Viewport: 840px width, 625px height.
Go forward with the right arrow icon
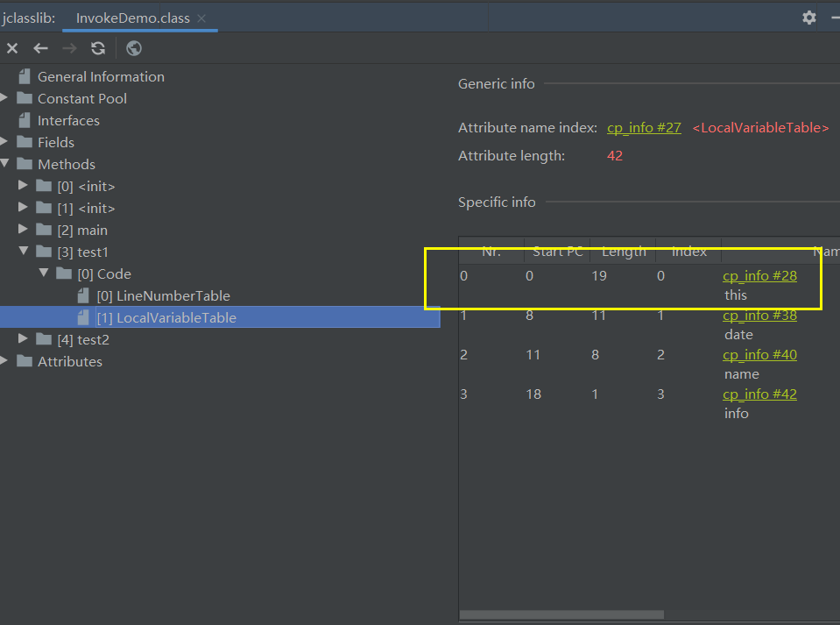(x=70, y=49)
